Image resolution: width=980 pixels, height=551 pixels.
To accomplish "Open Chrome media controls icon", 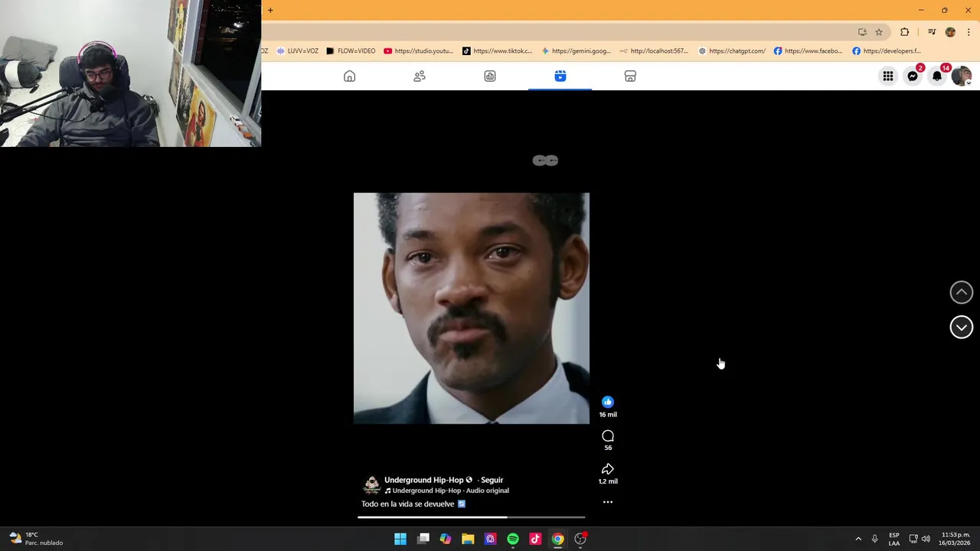I will coord(932,32).
